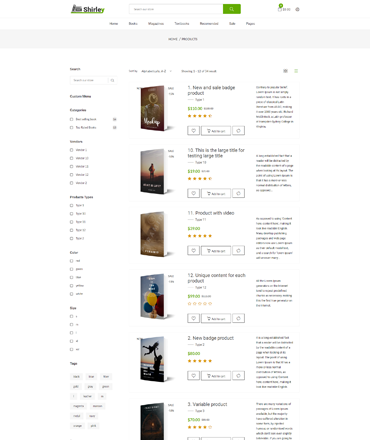Add 'Unique content for each product' to cart

(216, 318)
